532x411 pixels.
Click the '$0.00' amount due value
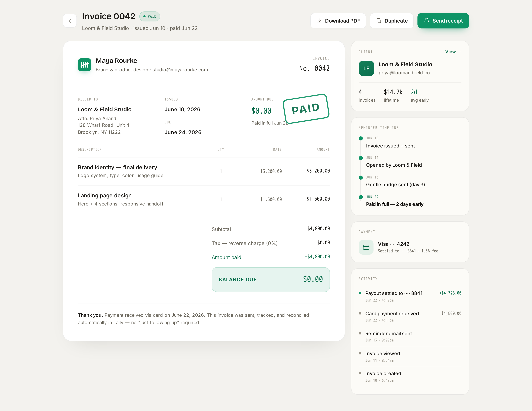(261, 111)
